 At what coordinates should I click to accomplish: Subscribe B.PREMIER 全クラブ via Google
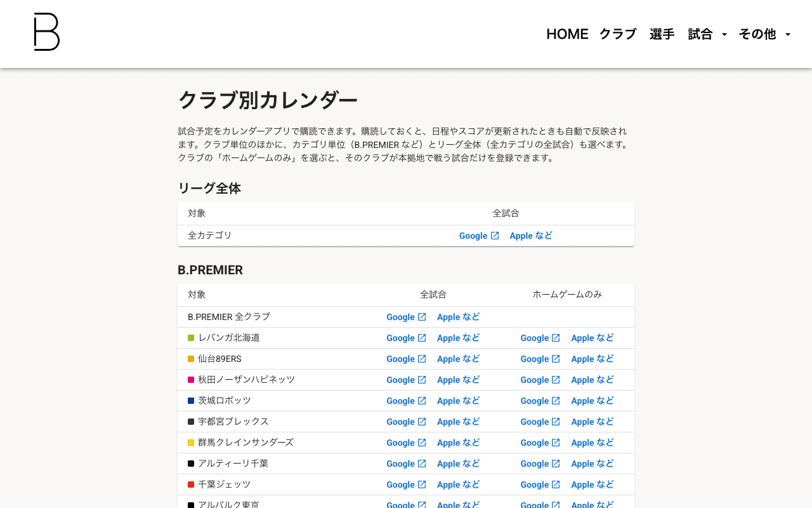(x=406, y=317)
